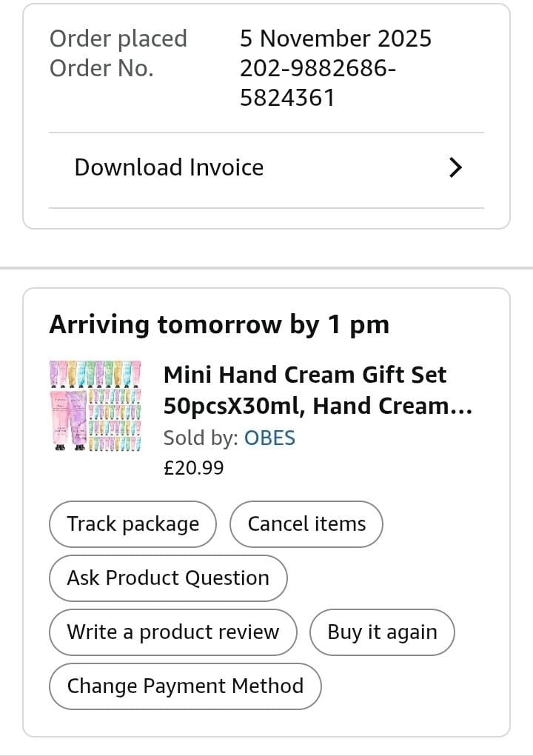Tap the Track package button
Viewport: 533px width, 756px height.
(133, 524)
